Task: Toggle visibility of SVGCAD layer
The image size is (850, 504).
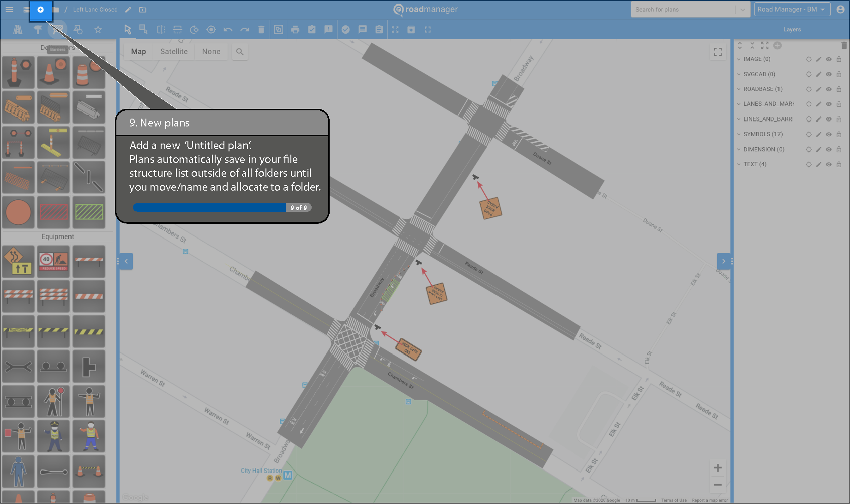Action: [x=829, y=74]
